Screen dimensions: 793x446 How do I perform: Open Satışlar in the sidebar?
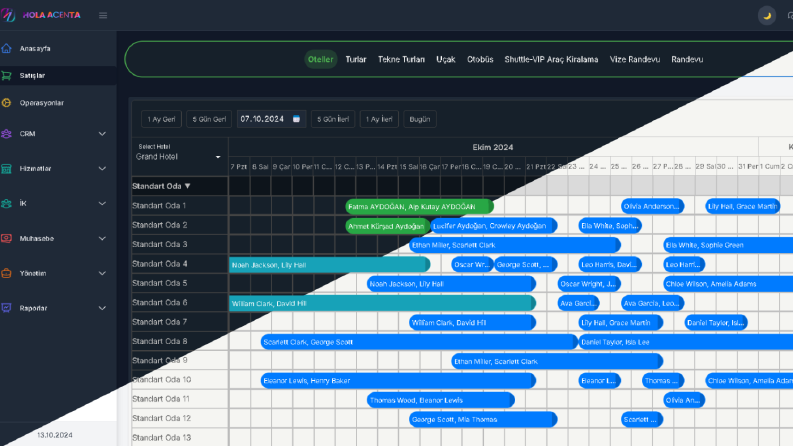[58, 75]
